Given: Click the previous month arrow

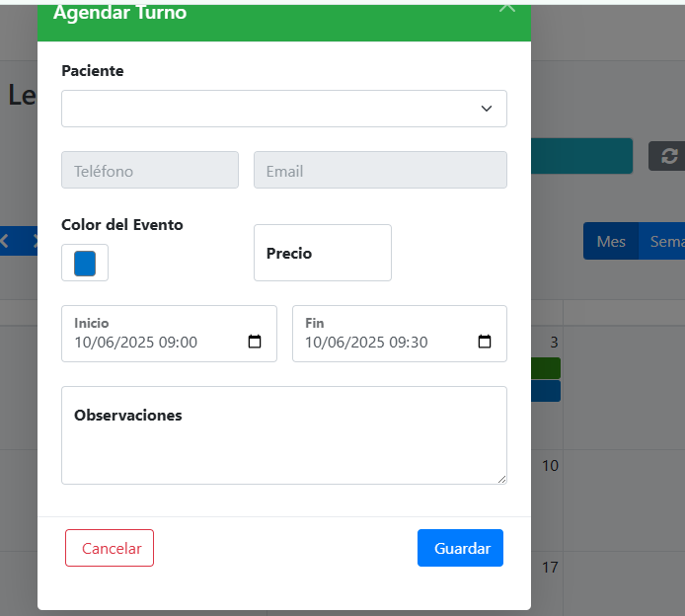Looking at the screenshot, I should click(5, 240).
